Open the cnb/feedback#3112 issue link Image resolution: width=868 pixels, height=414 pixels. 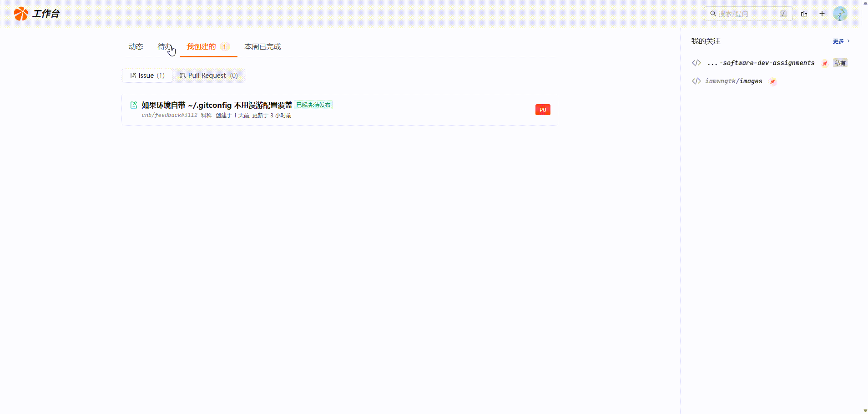pos(169,115)
